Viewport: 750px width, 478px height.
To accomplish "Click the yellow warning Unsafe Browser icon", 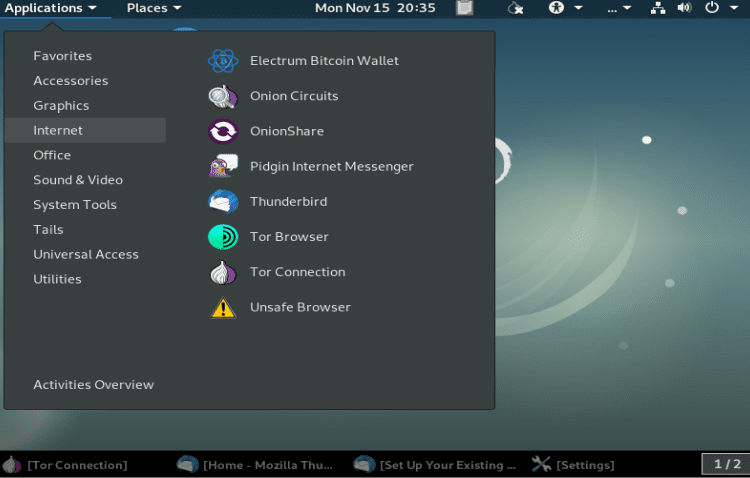I will (223, 308).
